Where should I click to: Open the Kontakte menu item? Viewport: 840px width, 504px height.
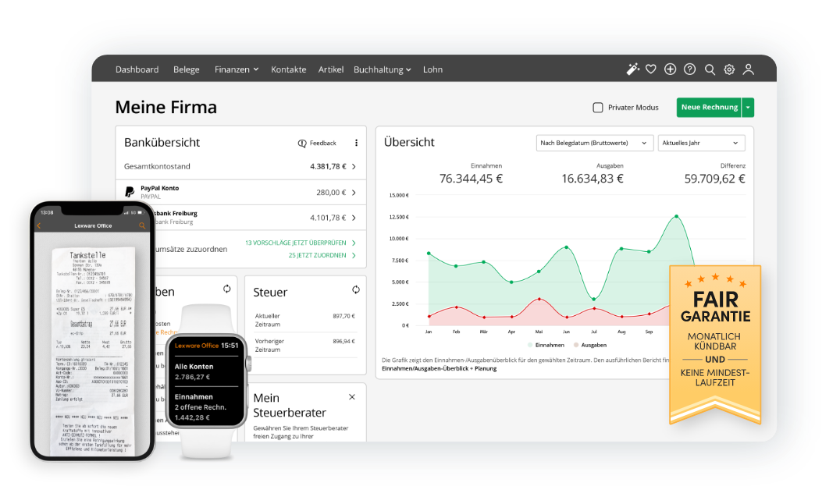pyautogui.click(x=288, y=69)
